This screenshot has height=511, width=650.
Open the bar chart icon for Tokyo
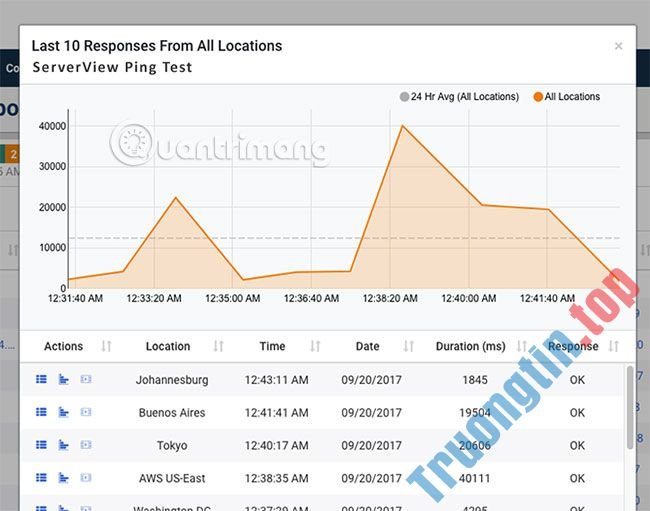click(x=63, y=445)
